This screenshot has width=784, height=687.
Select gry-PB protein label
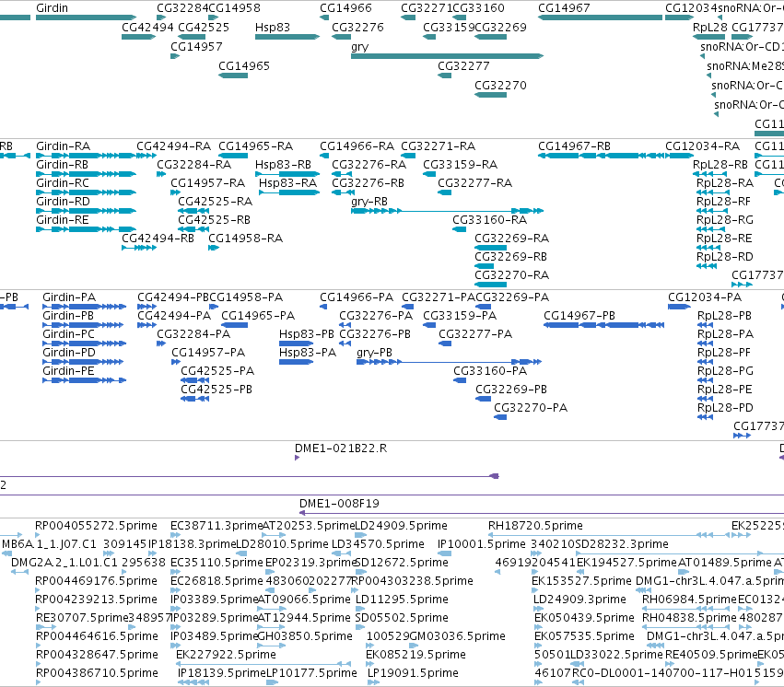375,353
